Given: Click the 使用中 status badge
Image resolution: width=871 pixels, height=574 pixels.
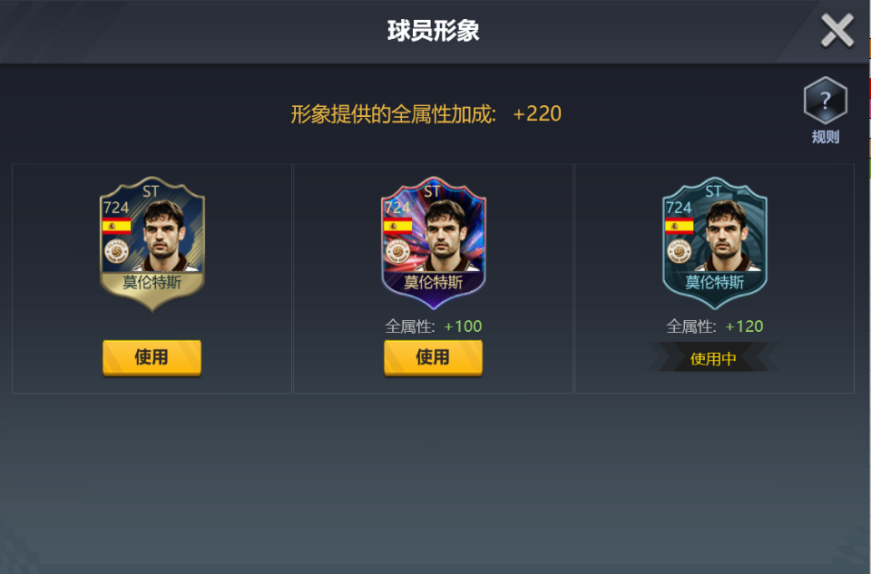Looking at the screenshot, I should pos(714,358).
